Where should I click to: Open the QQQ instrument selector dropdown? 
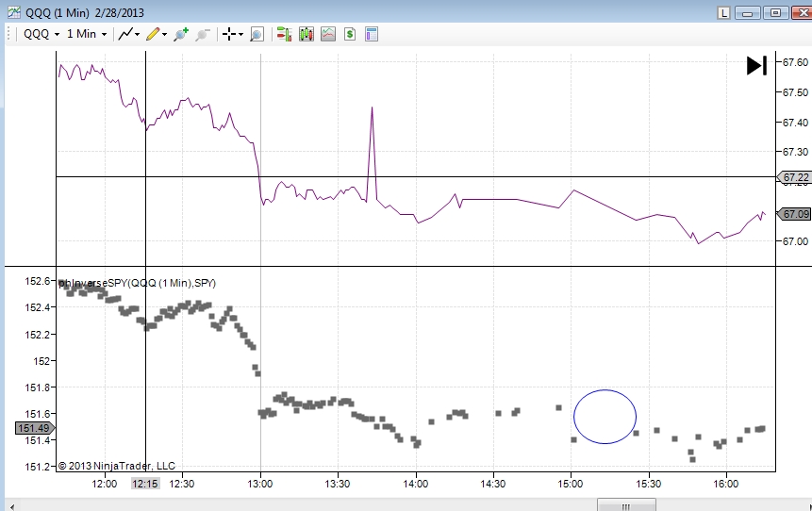point(41,34)
